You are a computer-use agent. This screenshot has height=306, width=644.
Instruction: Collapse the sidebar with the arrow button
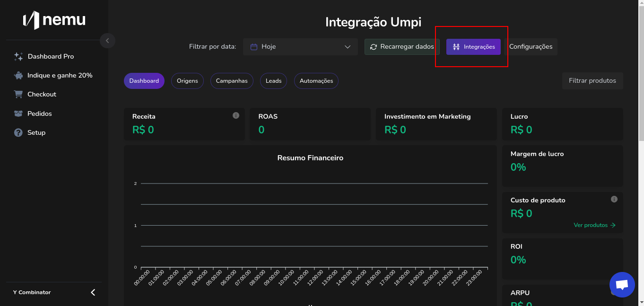point(107,41)
